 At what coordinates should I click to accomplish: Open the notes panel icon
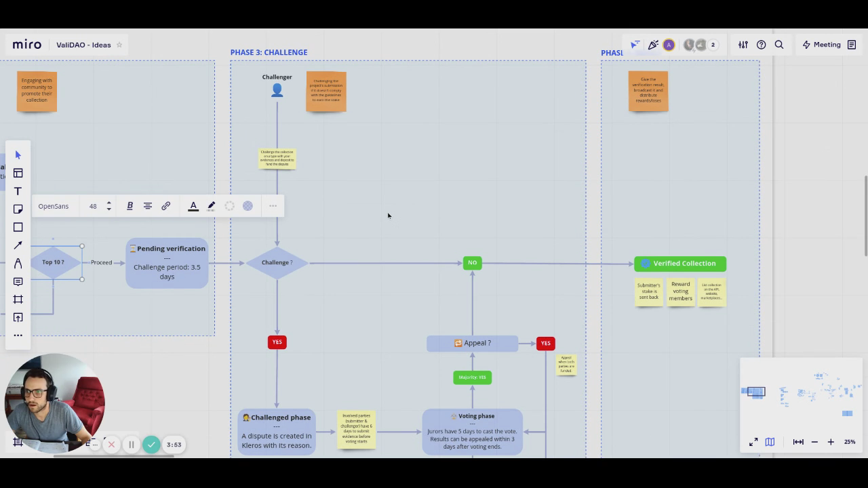pos(852,45)
